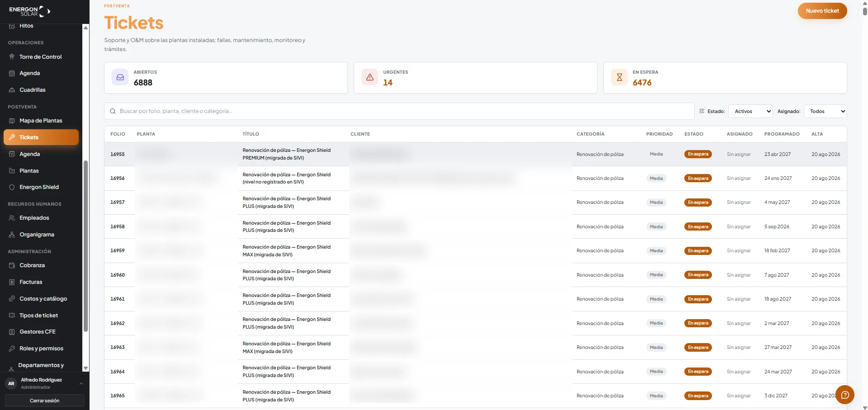Click the Energon Shield MAX title in row 16963
This screenshot has width=868, height=410.
click(286, 348)
